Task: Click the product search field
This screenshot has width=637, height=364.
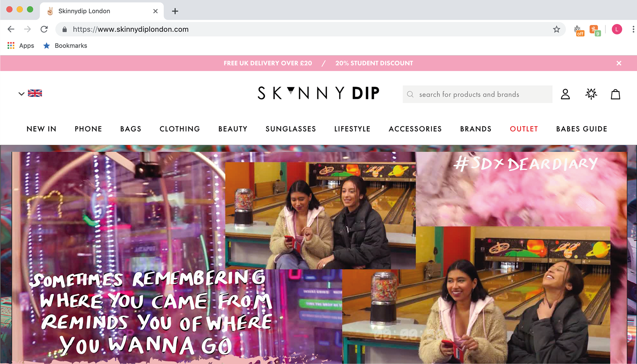Action: (x=477, y=94)
